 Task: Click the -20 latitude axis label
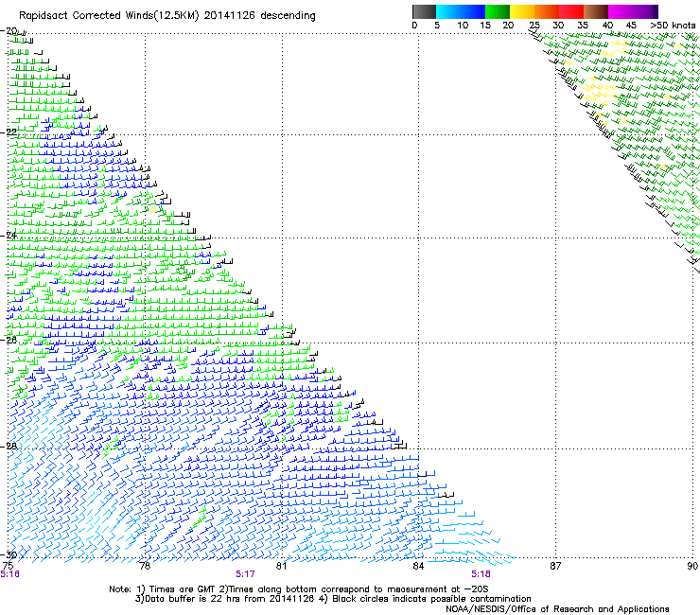(x=9, y=31)
